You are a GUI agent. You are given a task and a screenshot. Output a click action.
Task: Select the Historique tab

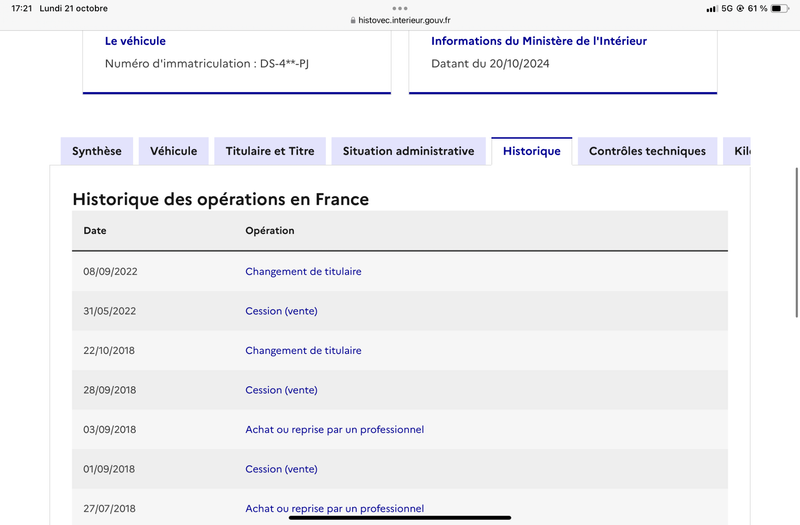[x=532, y=151]
